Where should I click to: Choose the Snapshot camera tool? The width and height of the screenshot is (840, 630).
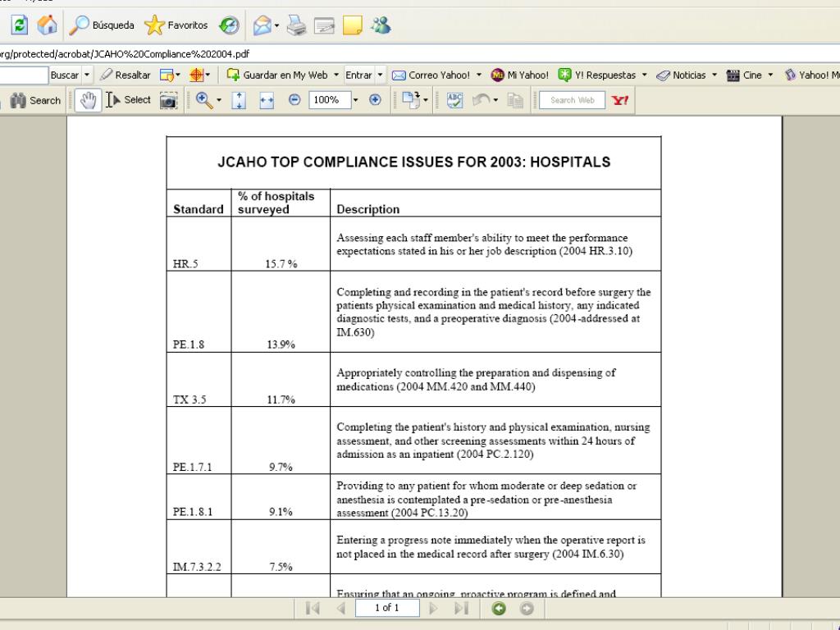tap(168, 100)
